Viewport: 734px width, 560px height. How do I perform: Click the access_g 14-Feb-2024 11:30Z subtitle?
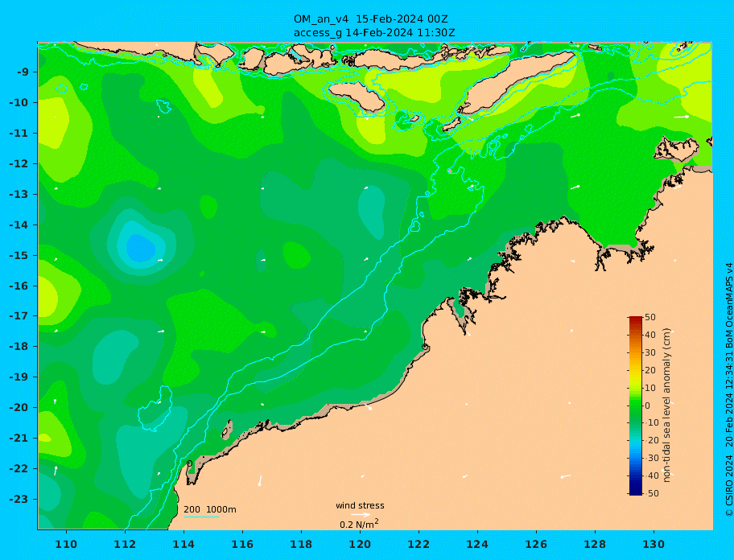point(374,33)
